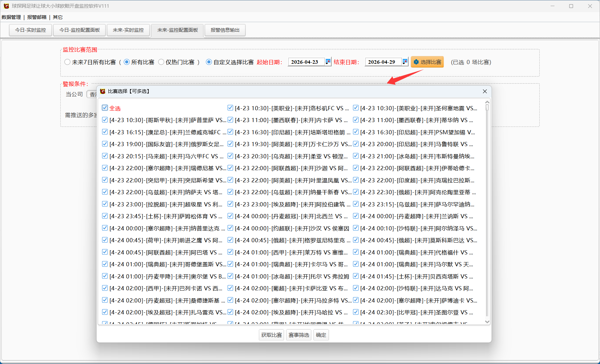Screen dimensions: 600x364
Task: Uncheck 4-24 02:00 西甲 巴列卡诺 match
Action: (105, 288)
